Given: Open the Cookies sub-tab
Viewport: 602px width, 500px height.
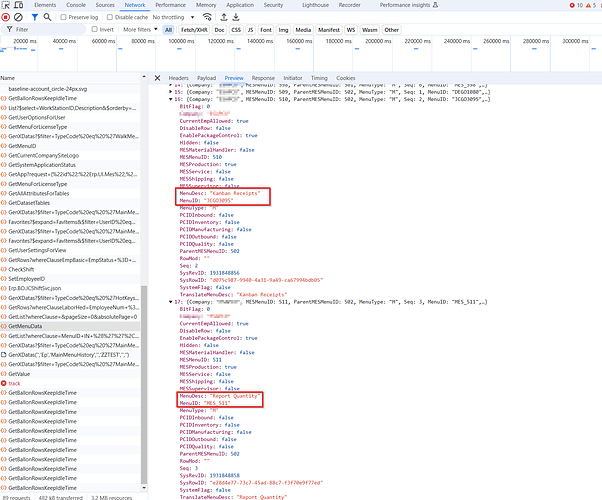Looking at the screenshot, I should pos(346,78).
